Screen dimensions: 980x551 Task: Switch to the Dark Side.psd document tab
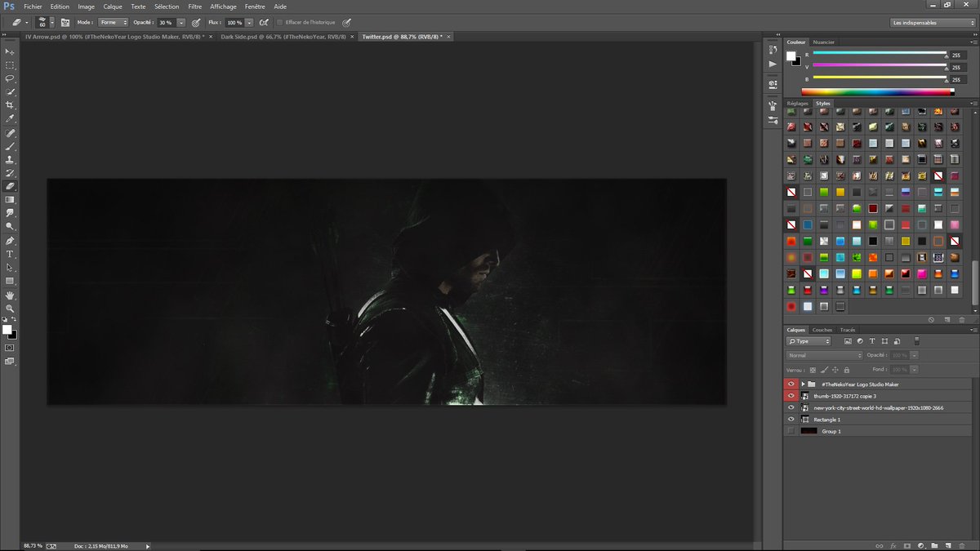tap(285, 37)
